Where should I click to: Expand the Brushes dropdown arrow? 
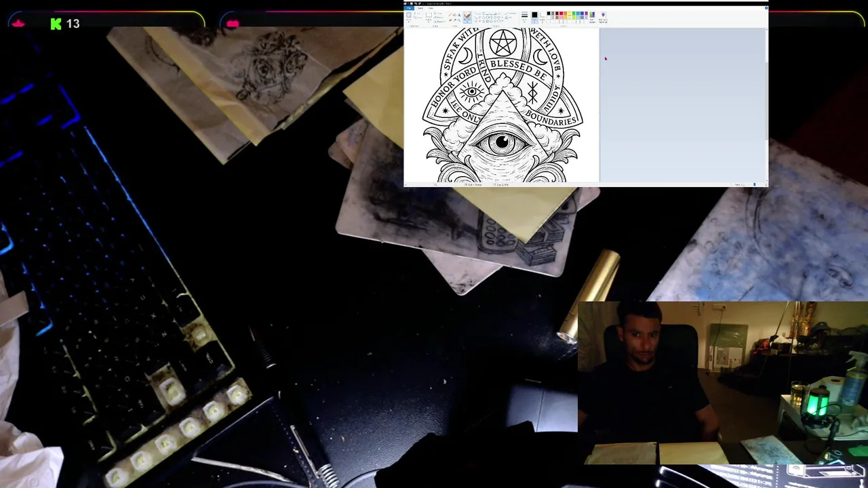(x=467, y=22)
